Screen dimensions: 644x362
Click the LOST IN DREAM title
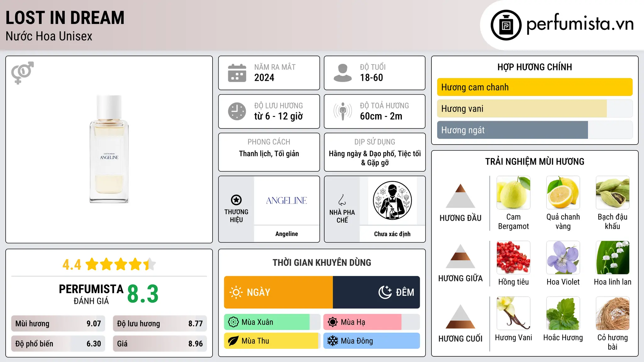click(65, 18)
